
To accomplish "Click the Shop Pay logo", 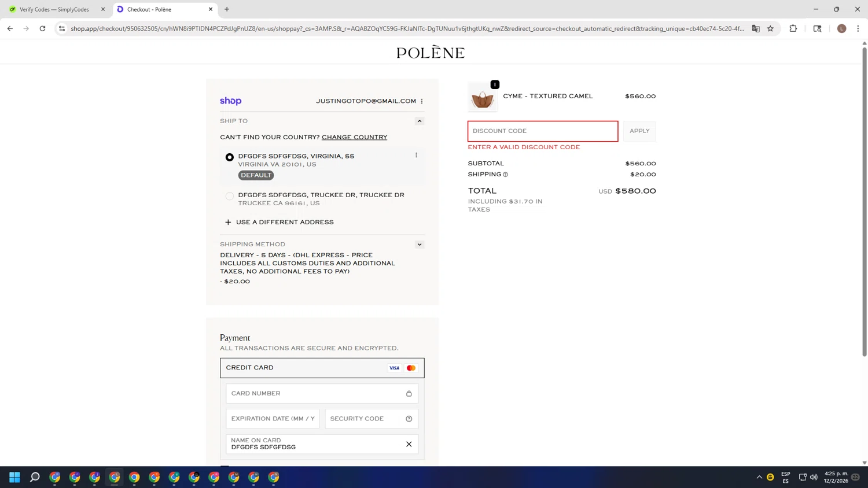I will click(x=230, y=101).
